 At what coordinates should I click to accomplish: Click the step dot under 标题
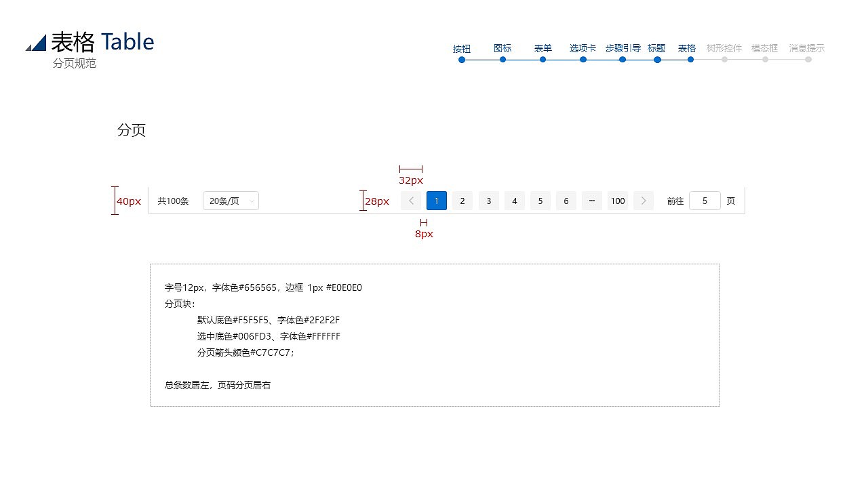click(x=657, y=60)
